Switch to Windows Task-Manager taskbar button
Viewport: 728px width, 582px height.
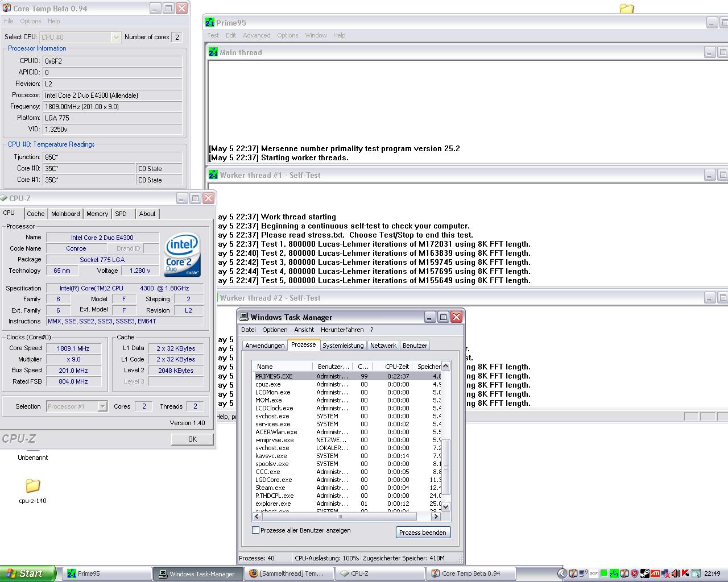point(197,573)
